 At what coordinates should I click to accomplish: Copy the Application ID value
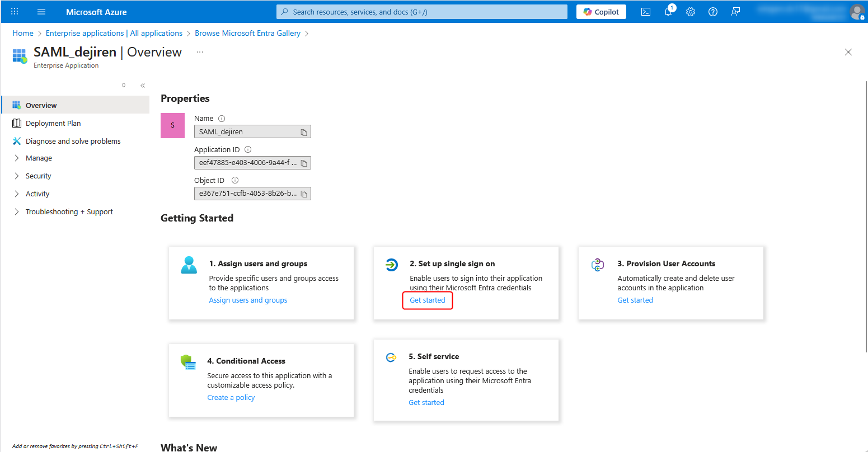point(304,163)
